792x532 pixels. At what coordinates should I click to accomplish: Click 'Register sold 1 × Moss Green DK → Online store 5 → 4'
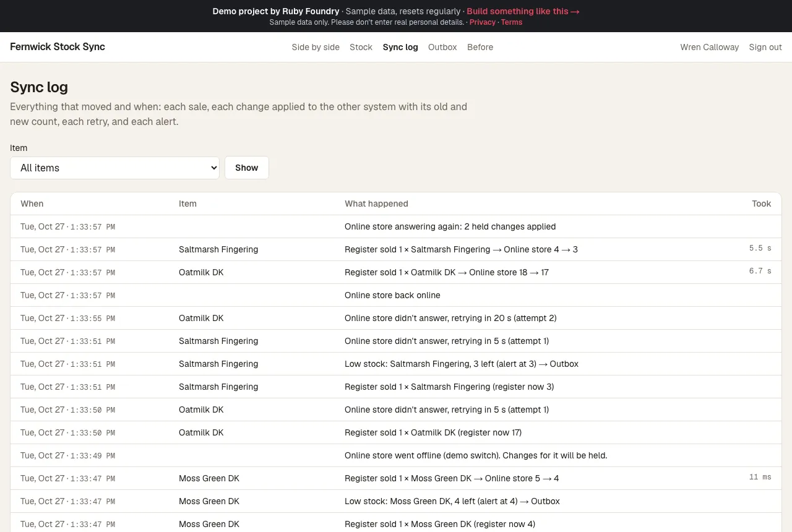click(452, 478)
